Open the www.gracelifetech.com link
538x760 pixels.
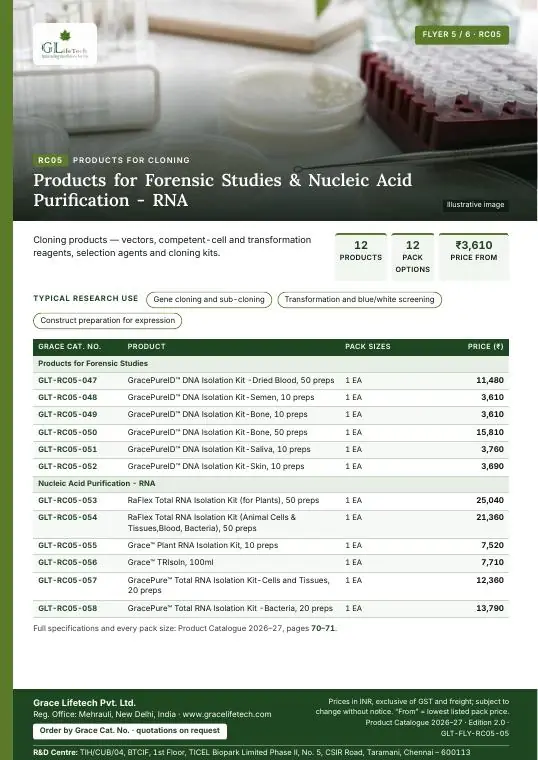pos(227,714)
